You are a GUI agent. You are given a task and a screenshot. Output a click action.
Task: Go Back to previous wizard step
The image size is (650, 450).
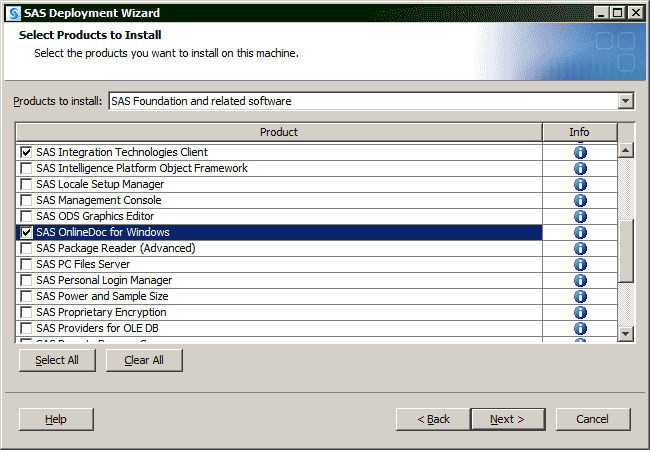(433, 419)
